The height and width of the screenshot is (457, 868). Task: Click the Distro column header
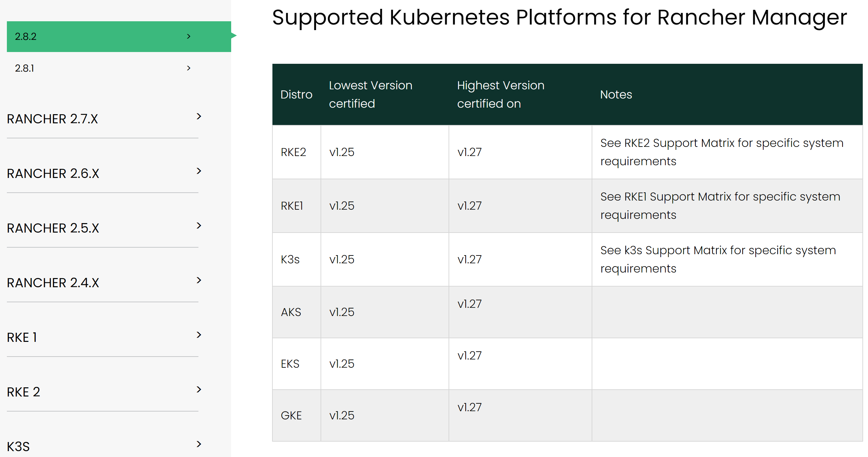click(297, 95)
